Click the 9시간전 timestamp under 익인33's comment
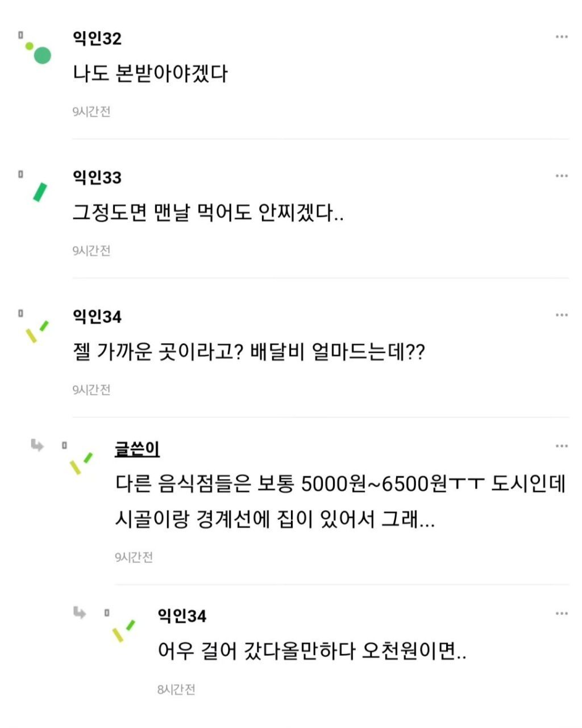Screen dimensions: 582x728 (92, 251)
